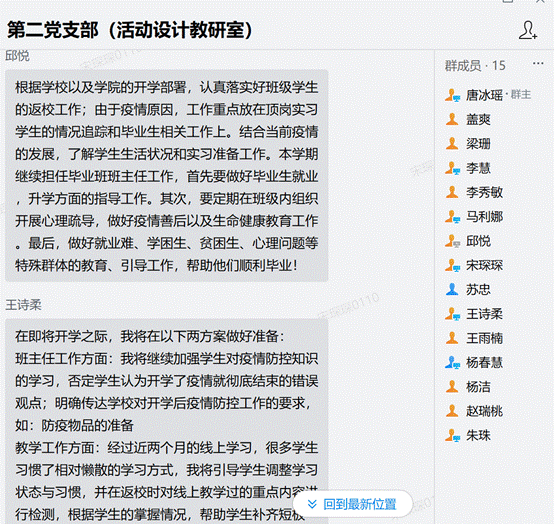
Task: Click 杨春慧's blue avatar icon
Action: tap(452, 362)
